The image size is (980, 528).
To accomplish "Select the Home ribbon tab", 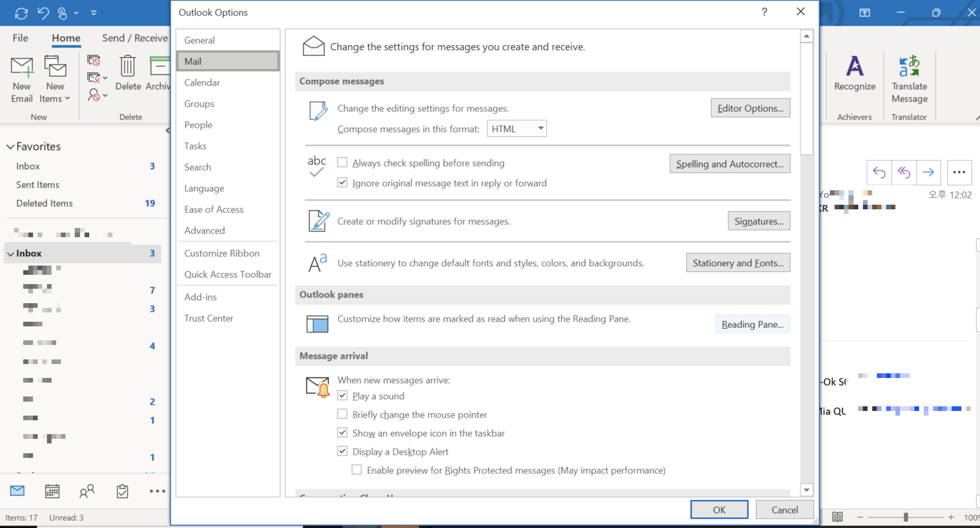I will click(66, 38).
